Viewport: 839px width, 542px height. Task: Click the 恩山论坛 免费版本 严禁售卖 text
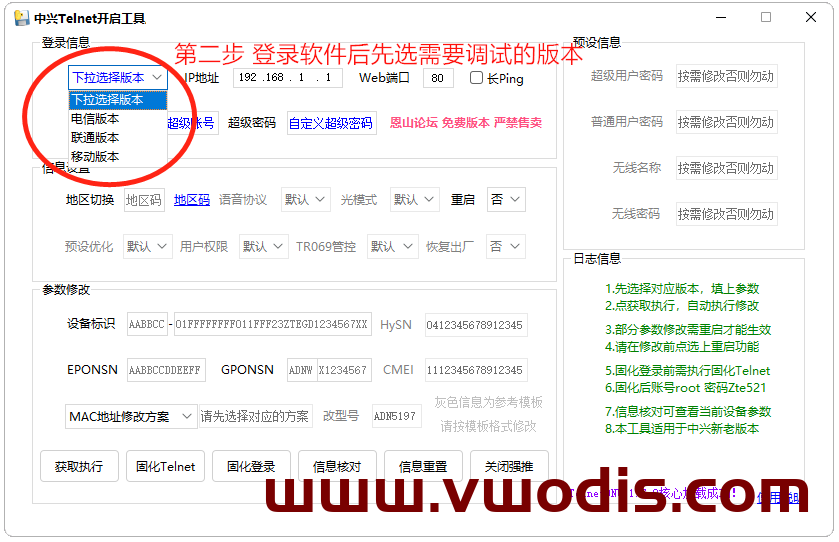click(466, 123)
